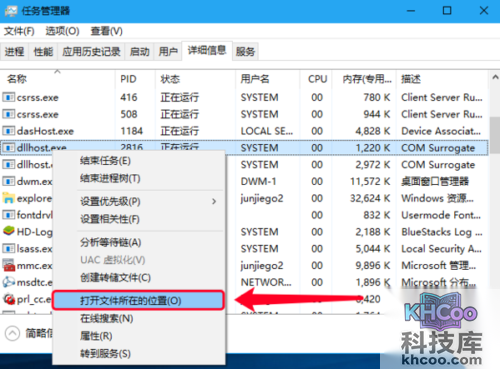Switch to the 应用历史记录 tab
Image resolution: width=500 pixels, height=369 pixels.
click(91, 52)
